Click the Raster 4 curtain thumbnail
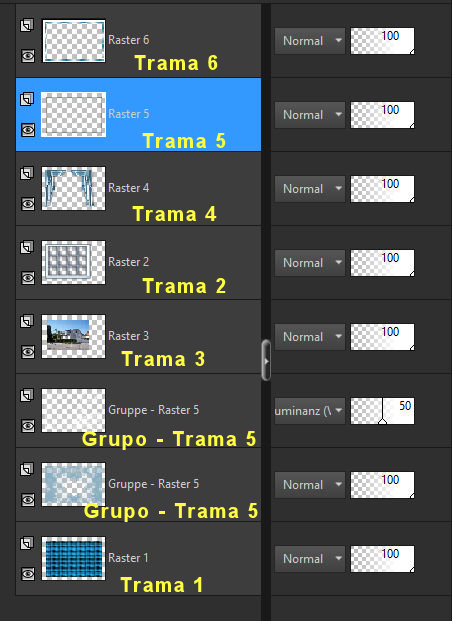The image size is (452, 621). (74, 189)
